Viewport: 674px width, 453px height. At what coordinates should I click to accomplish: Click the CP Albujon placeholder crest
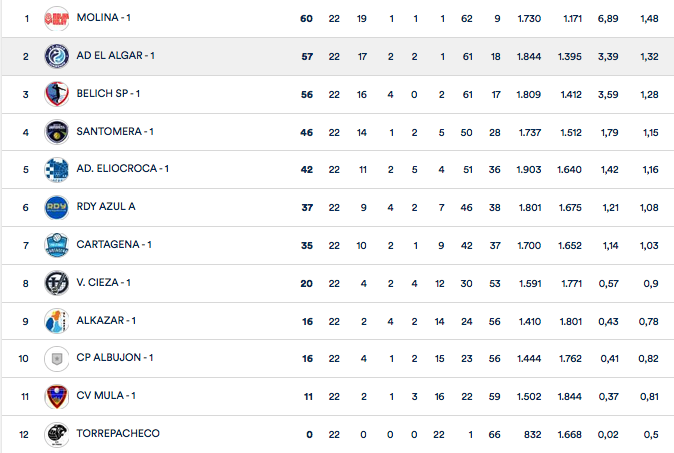pyautogui.click(x=56, y=358)
